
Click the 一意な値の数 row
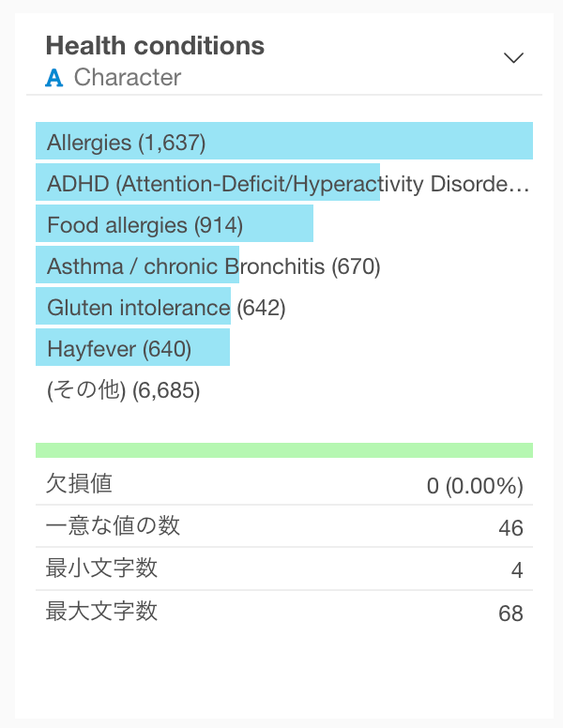point(284,526)
